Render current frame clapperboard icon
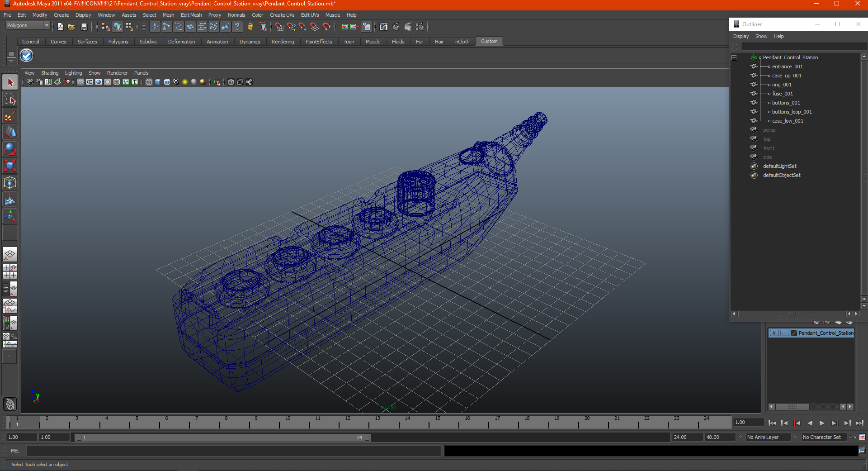The height and width of the screenshot is (471, 868). (x=396, y=27)
